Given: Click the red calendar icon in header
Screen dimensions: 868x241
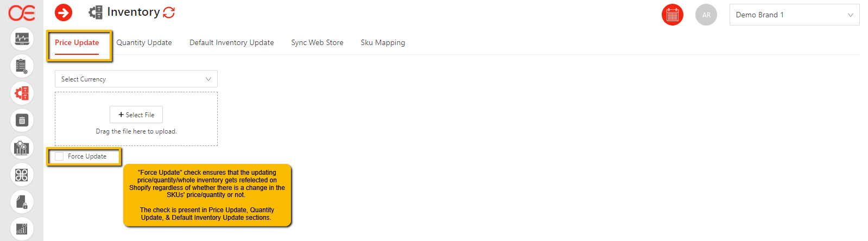Looking at the screenshot, I should [x=672, y=15].
